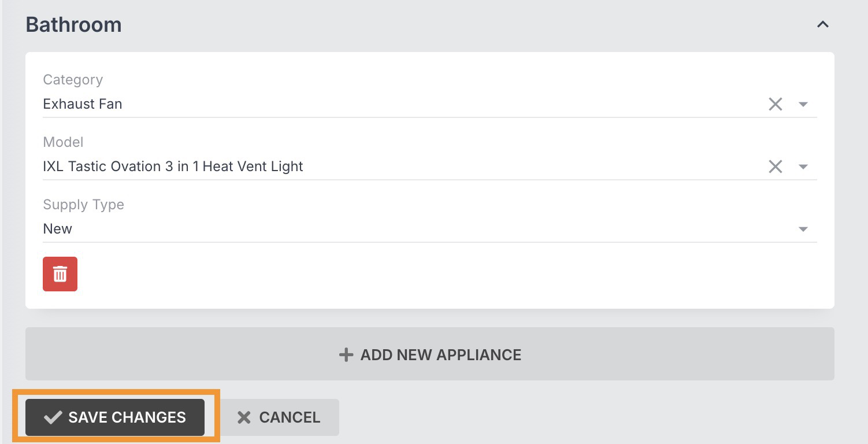Select the Exhaust Fan category field
This screenshot has width=868, height=444.
429,104
